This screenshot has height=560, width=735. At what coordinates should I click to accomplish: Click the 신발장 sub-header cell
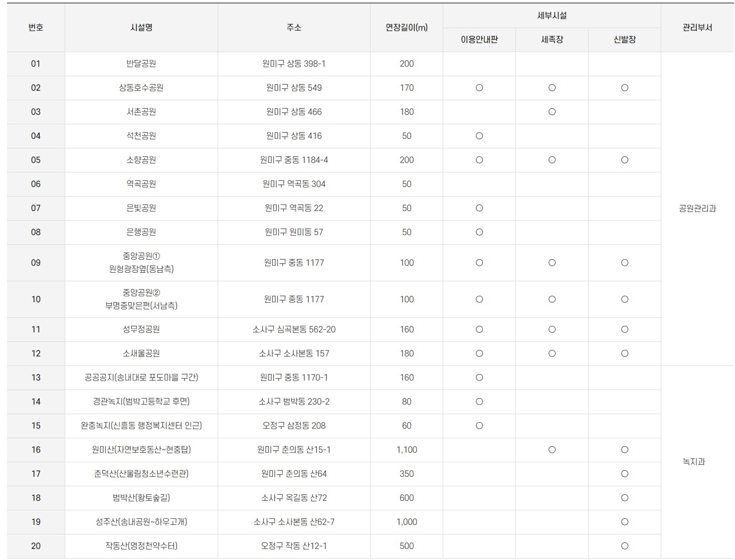(624, 39)
